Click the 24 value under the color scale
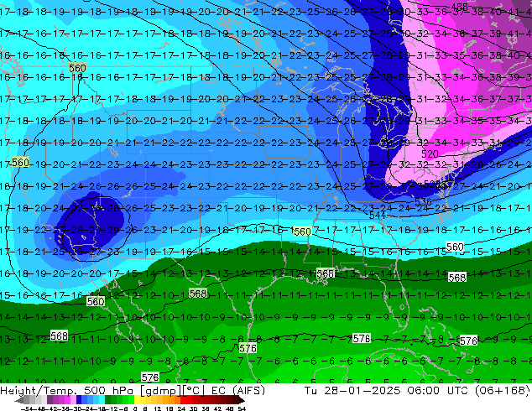The width and height of the screenshot is (532, 411). click(x=181, y=408)
